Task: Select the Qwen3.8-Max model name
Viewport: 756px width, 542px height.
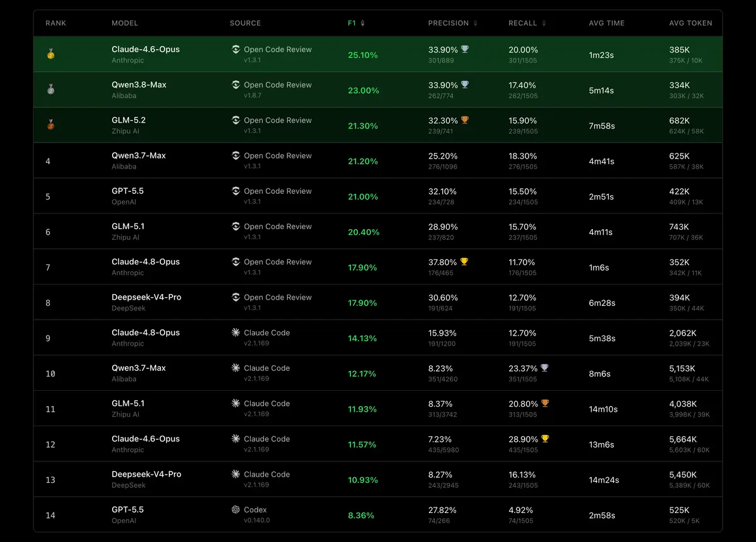Action: (x=139, y=84)
